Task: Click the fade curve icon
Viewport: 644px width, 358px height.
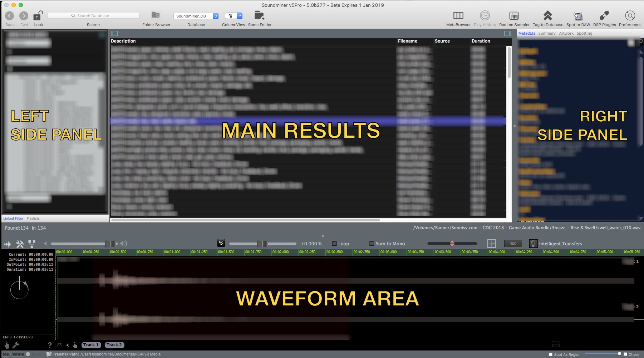Action: click(x=59, y=345)
